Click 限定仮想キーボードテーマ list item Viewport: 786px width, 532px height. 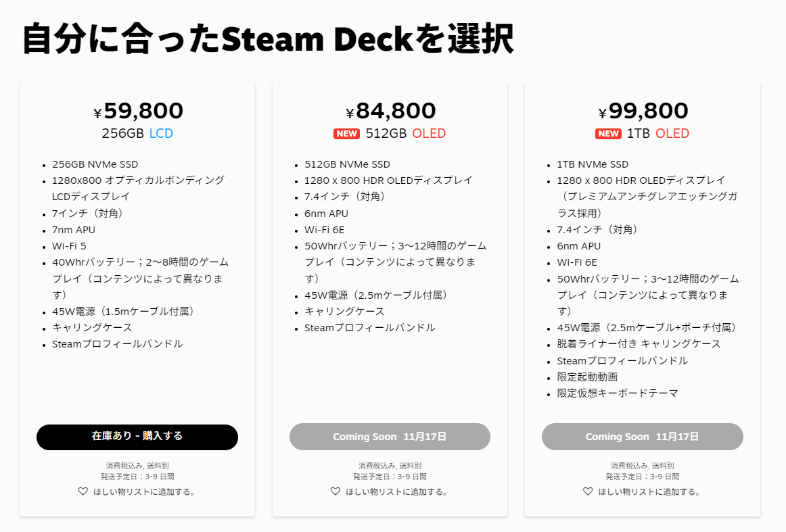[x=617, y=393]
